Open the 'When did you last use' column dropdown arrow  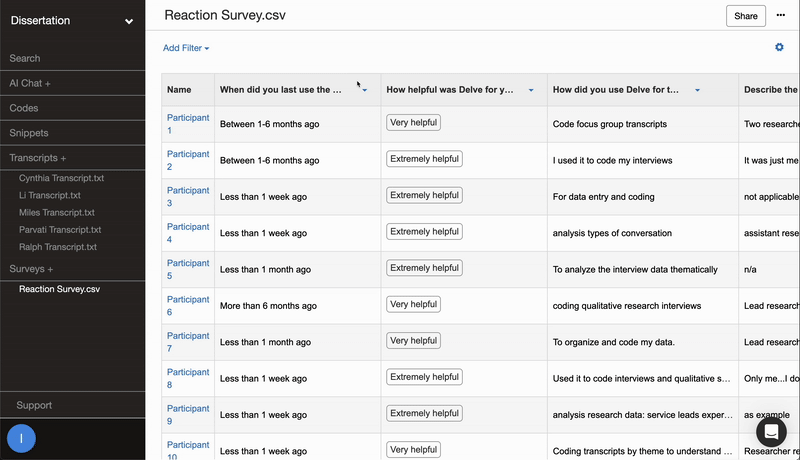coord(365,90)
